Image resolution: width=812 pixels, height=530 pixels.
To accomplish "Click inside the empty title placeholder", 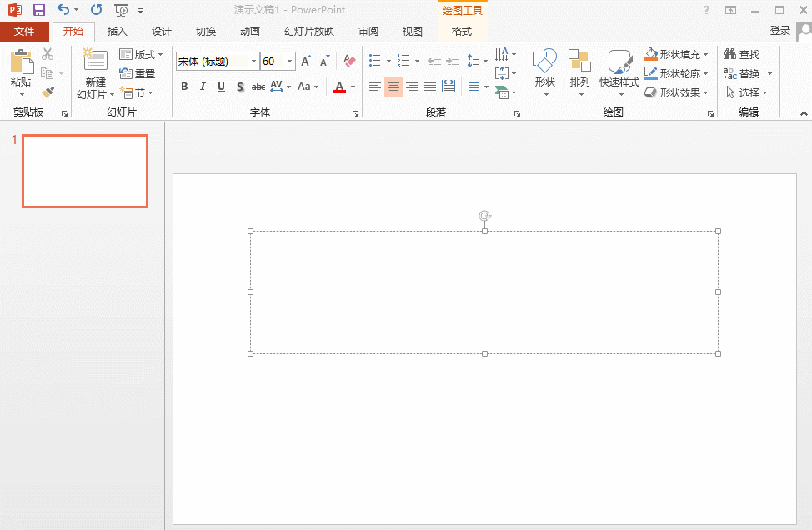I will point(484,292).
